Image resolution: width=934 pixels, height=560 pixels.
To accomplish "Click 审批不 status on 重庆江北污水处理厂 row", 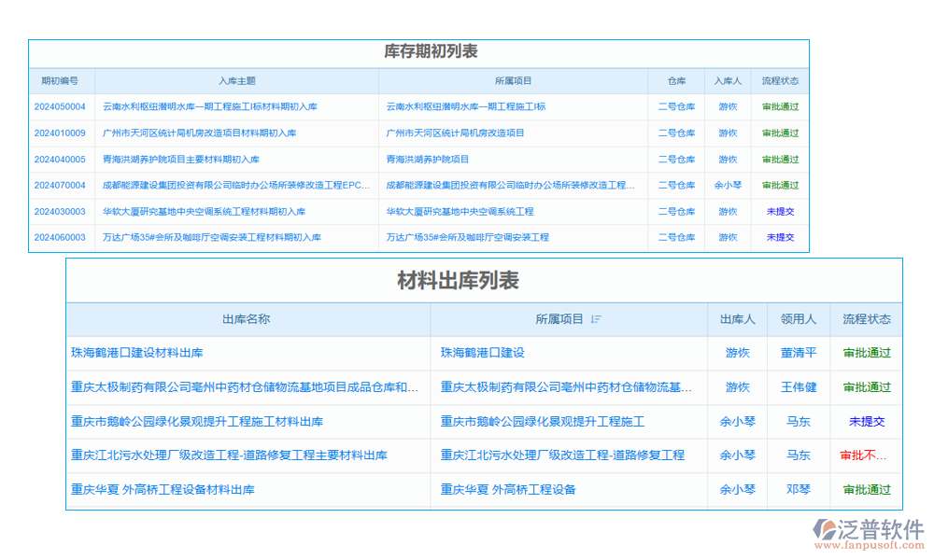I will [864, 455].
